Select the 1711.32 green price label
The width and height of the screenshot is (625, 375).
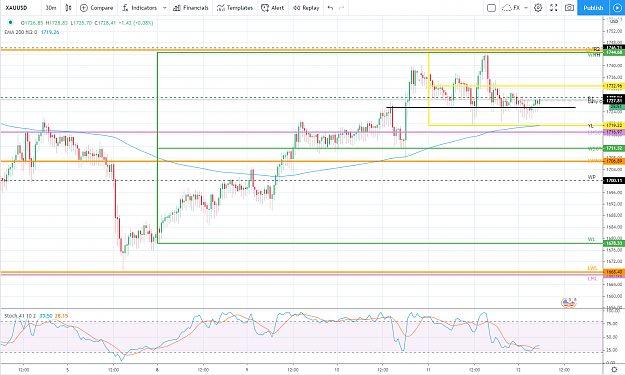pos(614,148)
